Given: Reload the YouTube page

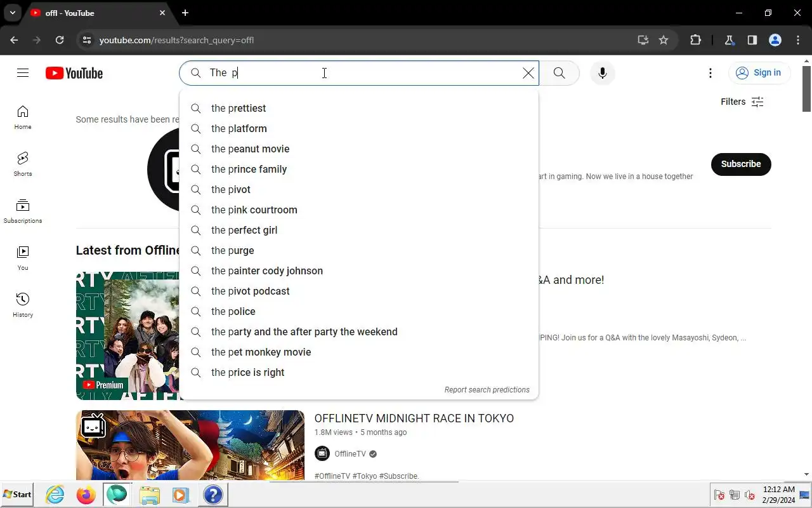Looking at the screenshot, I should tap(60, 40).
